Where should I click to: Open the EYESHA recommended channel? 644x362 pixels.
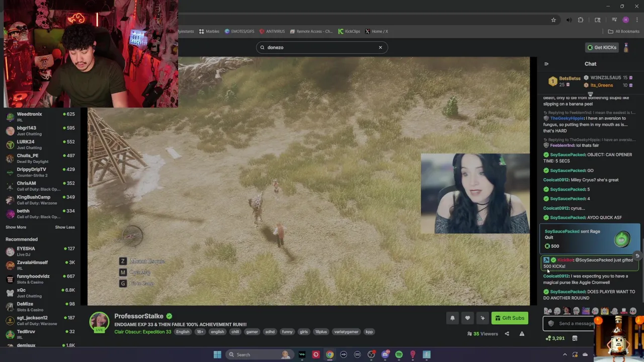(40, 251)
